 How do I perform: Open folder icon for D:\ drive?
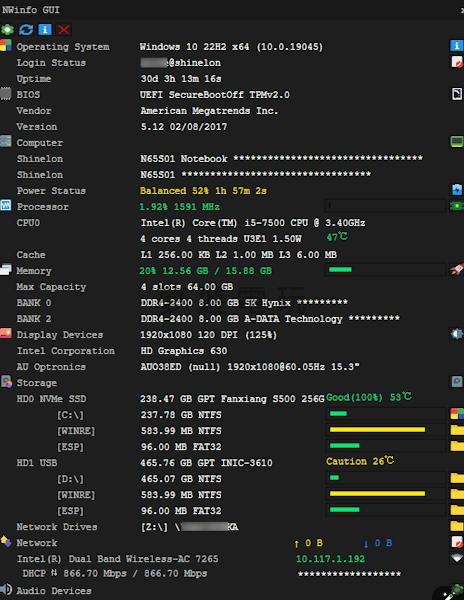point(457,478)
